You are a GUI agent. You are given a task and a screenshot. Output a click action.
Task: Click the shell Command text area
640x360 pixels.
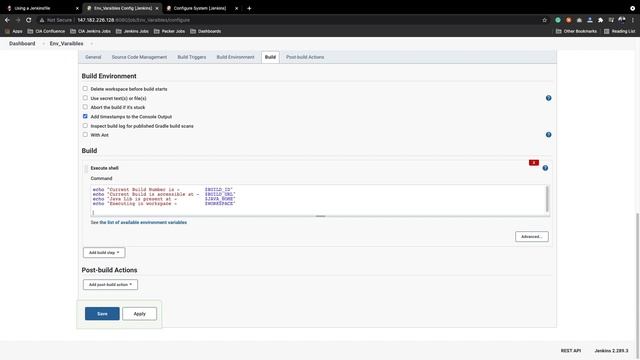click(x=318, y=200)
